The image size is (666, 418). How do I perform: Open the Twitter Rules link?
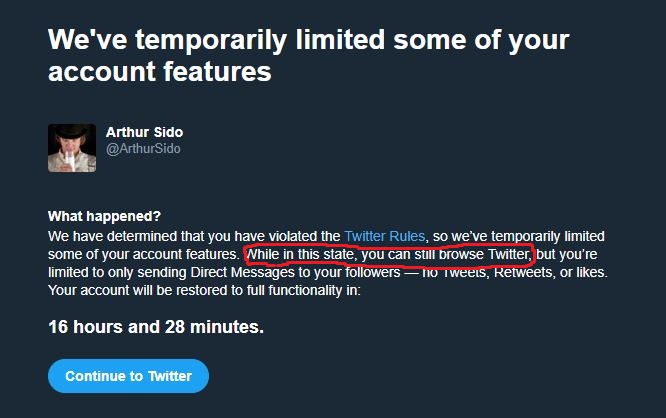click(384, 236)
